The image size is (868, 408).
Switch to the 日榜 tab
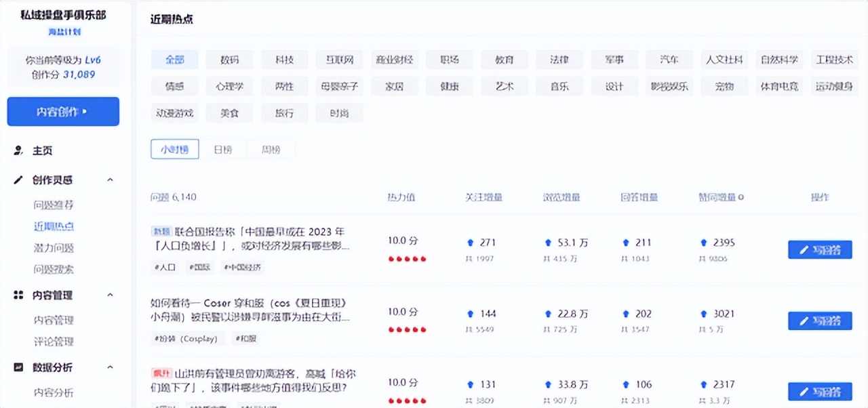(223, 150)
